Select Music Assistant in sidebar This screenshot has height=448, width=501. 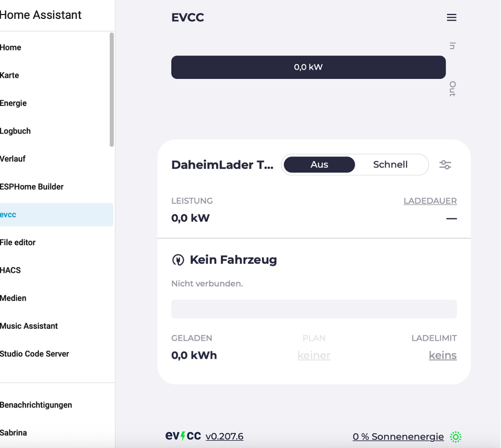point(29,326)
